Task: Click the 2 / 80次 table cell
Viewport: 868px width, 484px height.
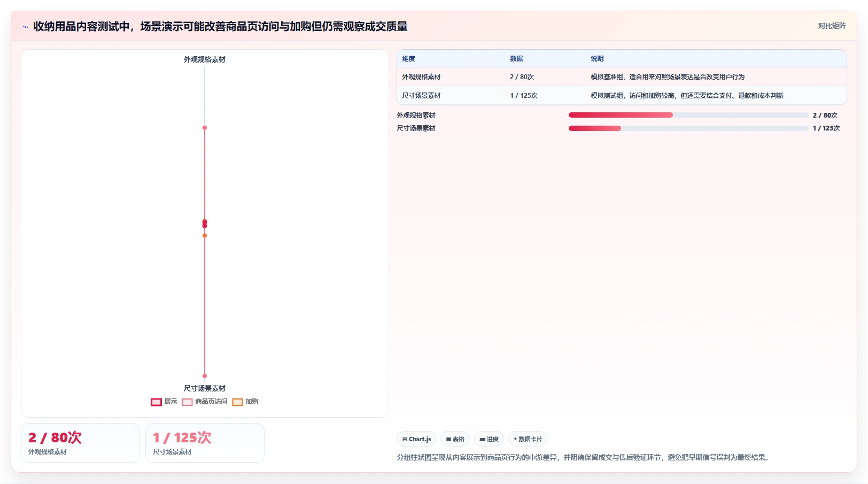Action: click(x=522, y=77)
